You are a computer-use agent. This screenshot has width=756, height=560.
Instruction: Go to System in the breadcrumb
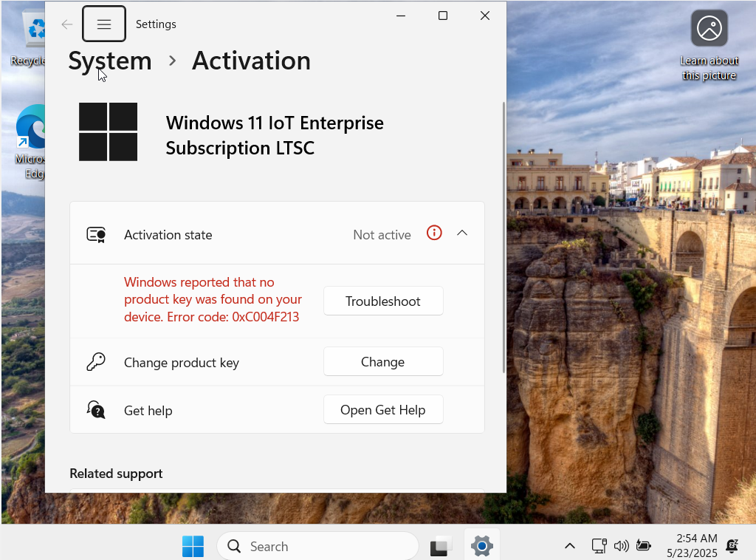[x=110, y=61]
